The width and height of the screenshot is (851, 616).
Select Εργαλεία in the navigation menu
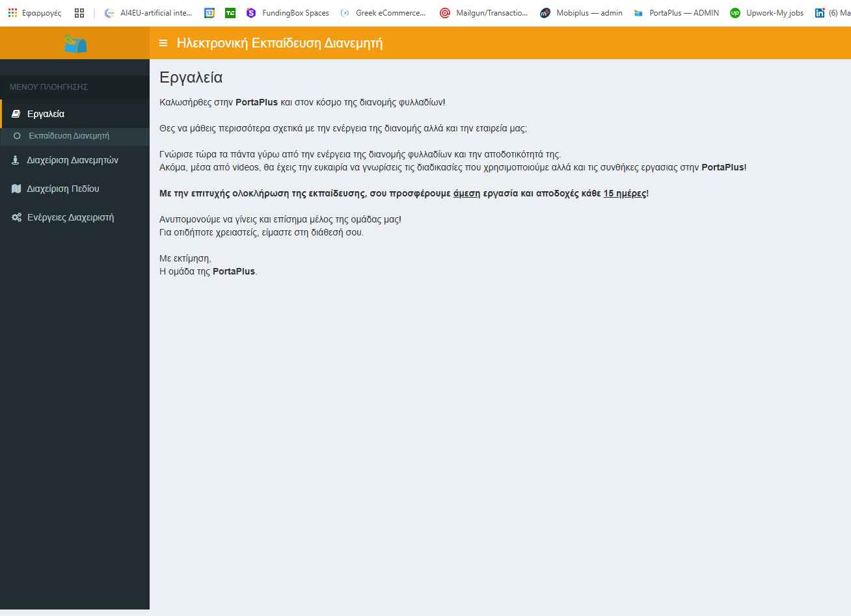tap(46, 114)
